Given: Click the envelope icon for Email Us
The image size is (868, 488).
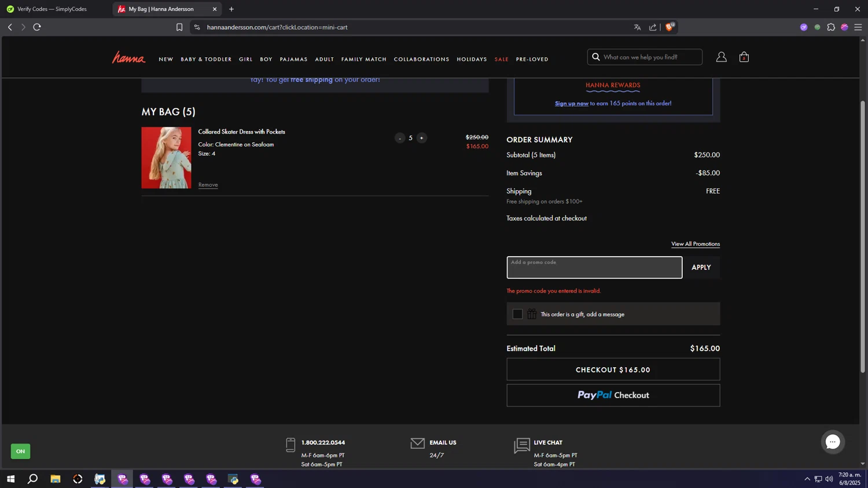Looking at the screenshot, I should point(417,443).
